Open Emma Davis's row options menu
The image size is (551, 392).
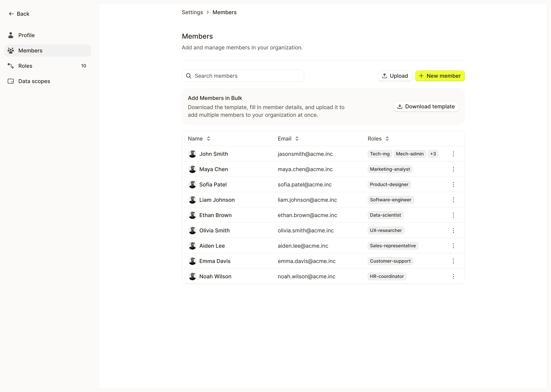[x=453, y=261]
